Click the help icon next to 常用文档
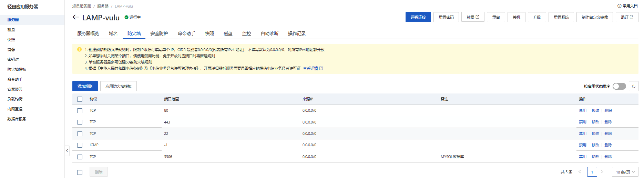This screenshot has width=644, height=178. (x=619, y=6)
